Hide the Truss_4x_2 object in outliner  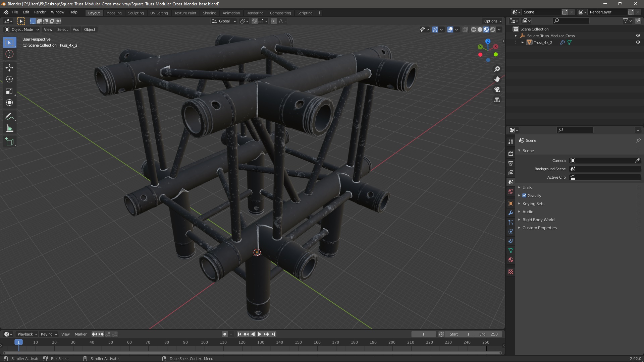(x=638, y=42)
